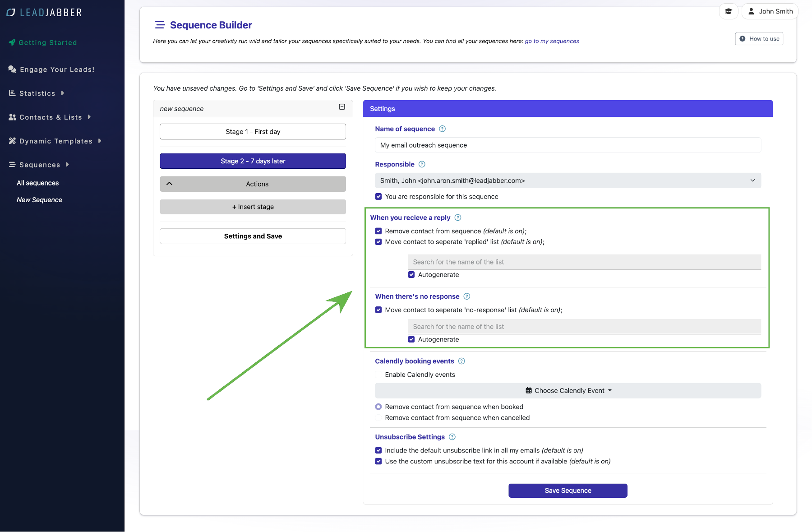Toggle Use custom unsubscribe text checkbox

click(x=378, y=461)
